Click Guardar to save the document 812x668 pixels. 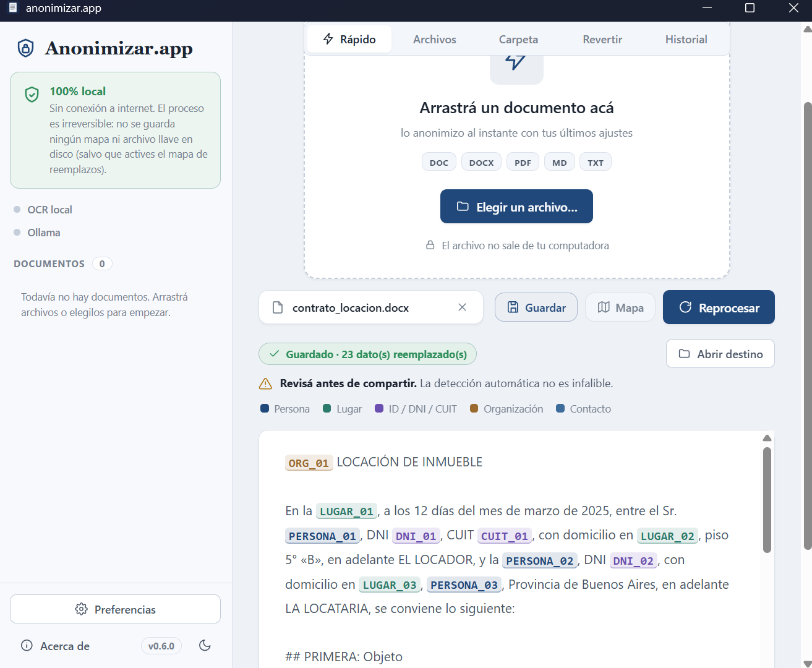(536, 307)
